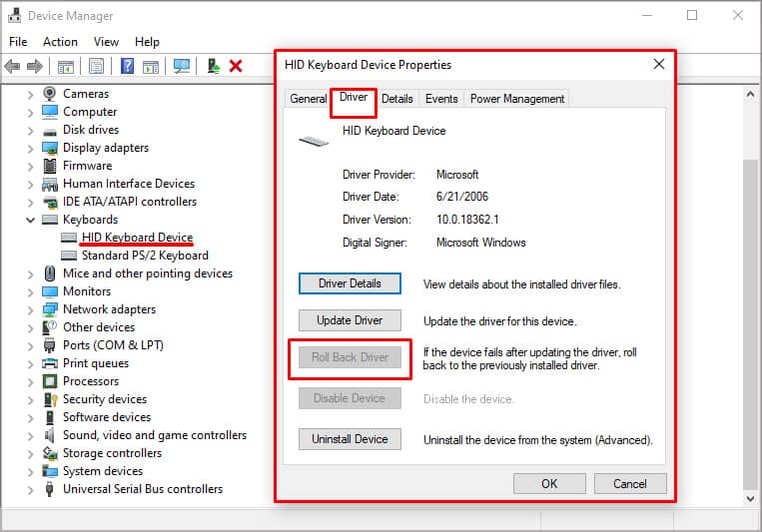The height and width of the screenshot is (532, 762).
Task: Click the Storage controllers icon
Action: tap(50, 453)
